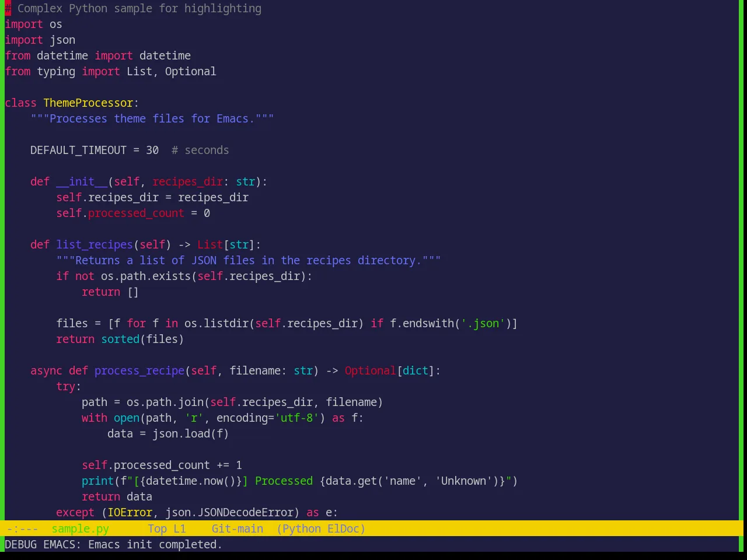Viewport: 747px width, 560px height.
Task: Click the 'import os' line
Action: pos(33,24)
